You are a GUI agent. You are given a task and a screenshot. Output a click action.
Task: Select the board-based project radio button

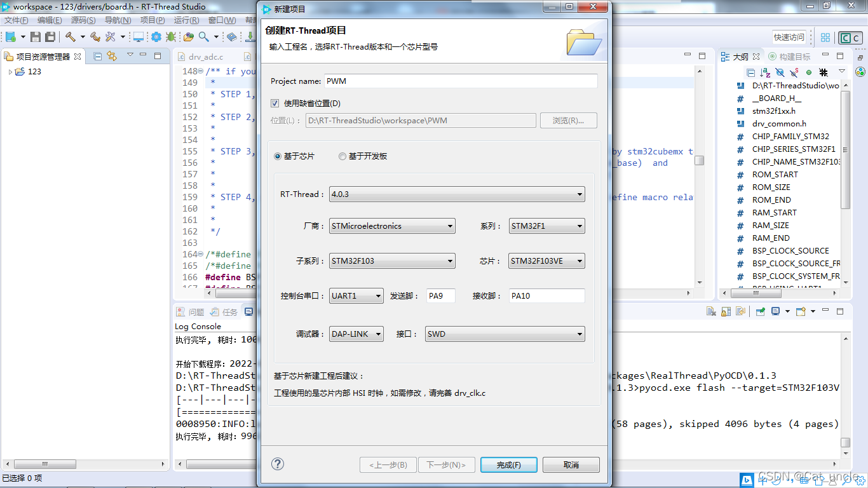pyautogui.click(x=342, y=156)
